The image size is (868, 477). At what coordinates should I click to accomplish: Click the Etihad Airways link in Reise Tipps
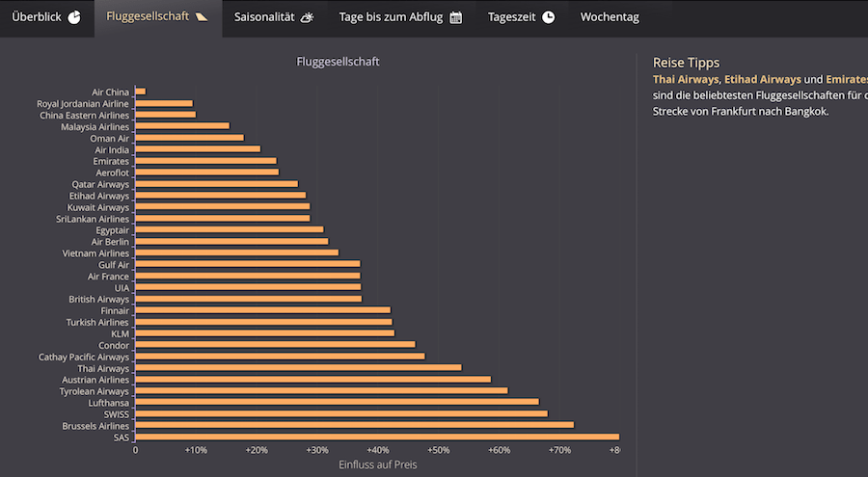coord(763,80)
